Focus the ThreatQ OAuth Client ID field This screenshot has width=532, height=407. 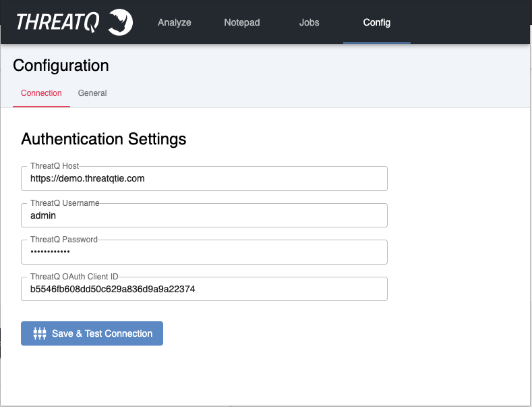tap(204, 289)
